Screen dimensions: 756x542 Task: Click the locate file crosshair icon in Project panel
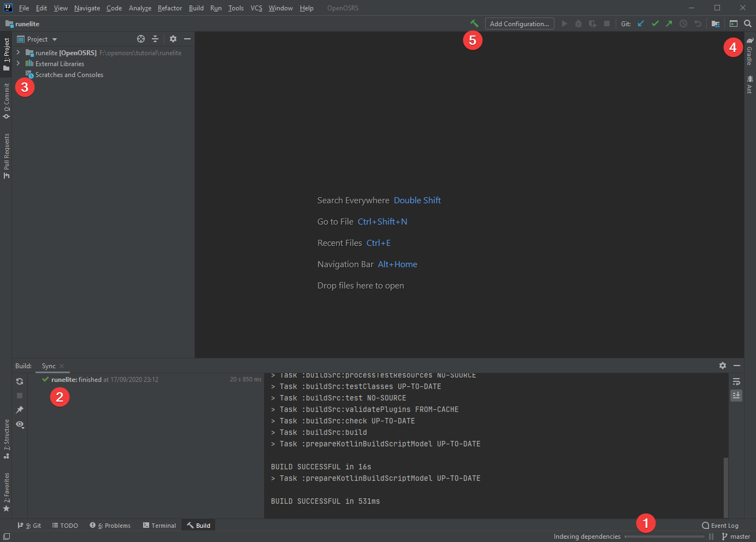(141, 39)
